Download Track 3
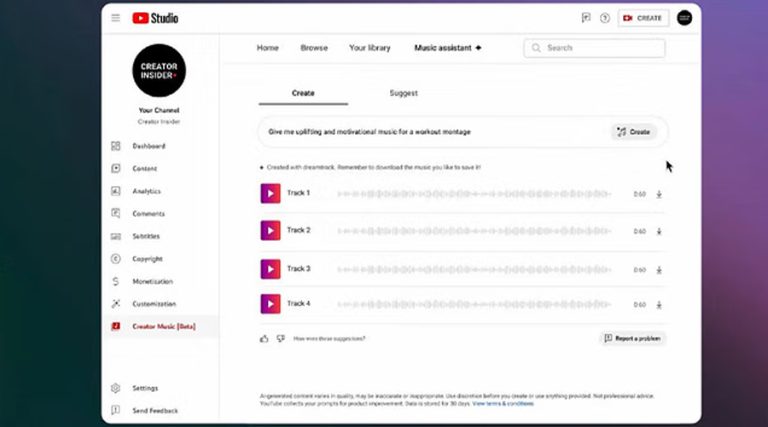Image resolution: width=768 pixels, height=427 pixels. (659, 270)
